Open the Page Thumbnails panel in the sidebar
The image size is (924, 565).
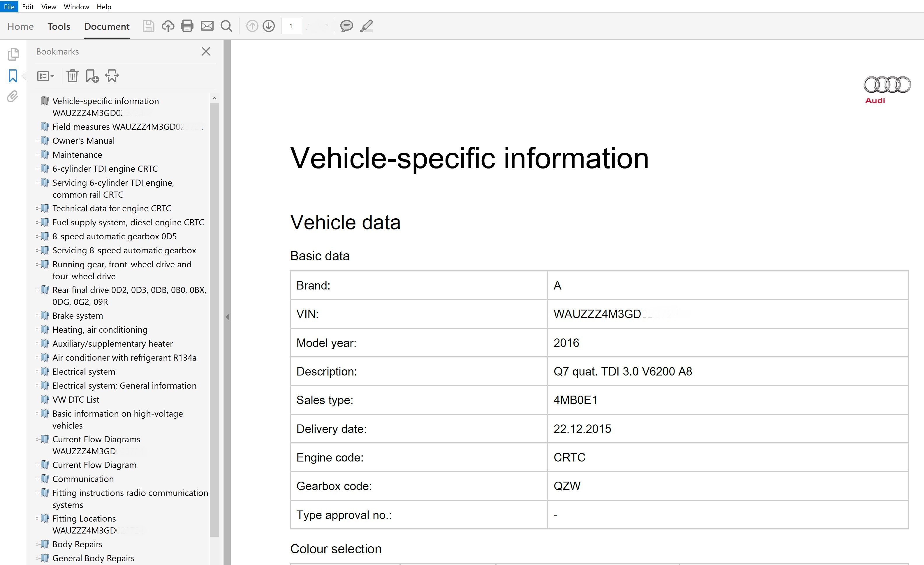tap(13, 54)
